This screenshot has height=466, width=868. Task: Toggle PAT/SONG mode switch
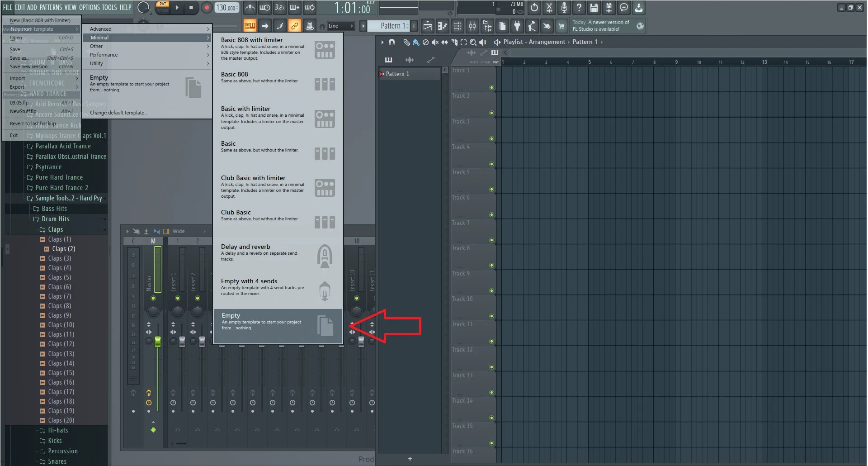163,7
